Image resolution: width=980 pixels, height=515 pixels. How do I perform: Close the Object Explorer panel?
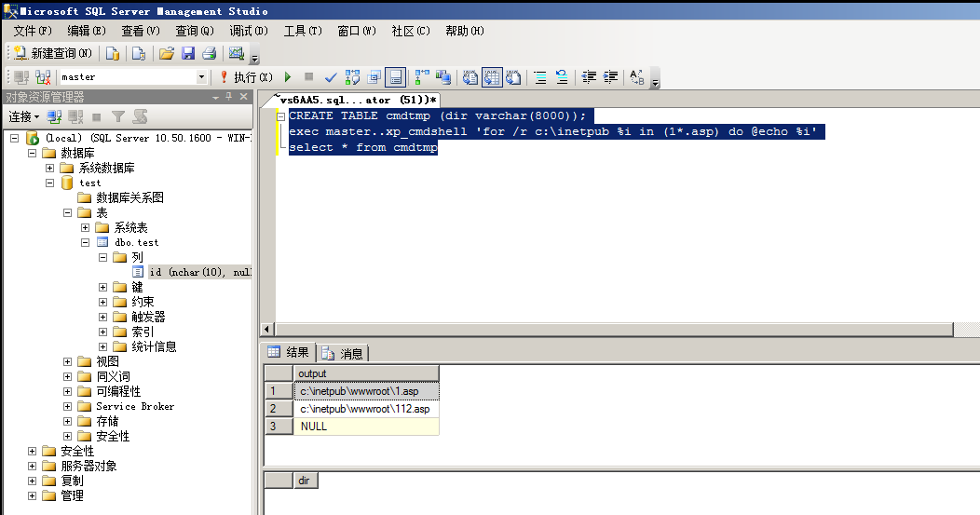244,97
